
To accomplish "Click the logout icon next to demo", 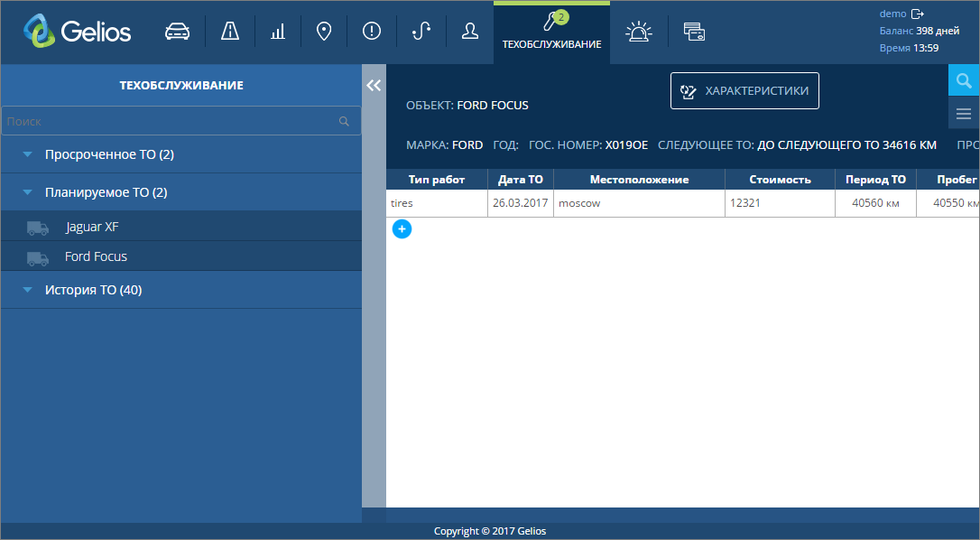I will pyautogui.click(x=918, y=14).
